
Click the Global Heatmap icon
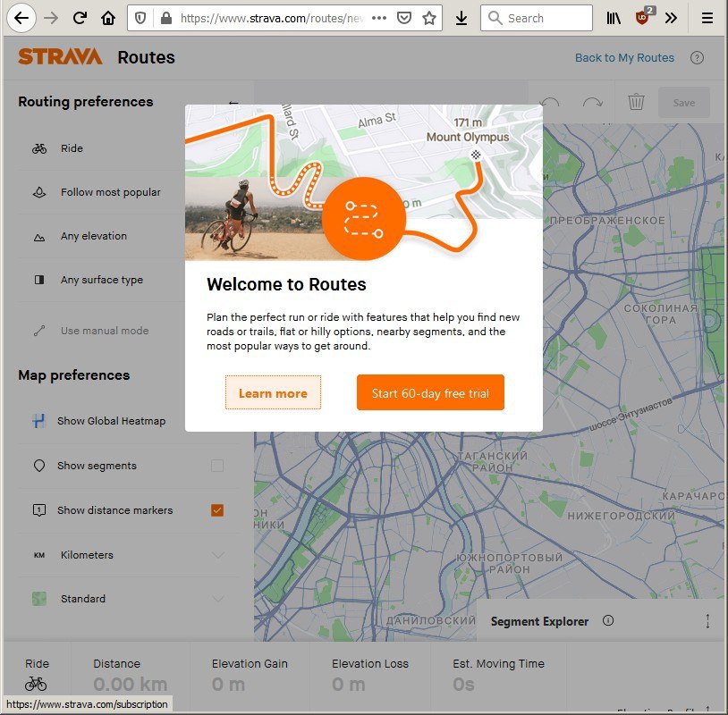(39, 421)
